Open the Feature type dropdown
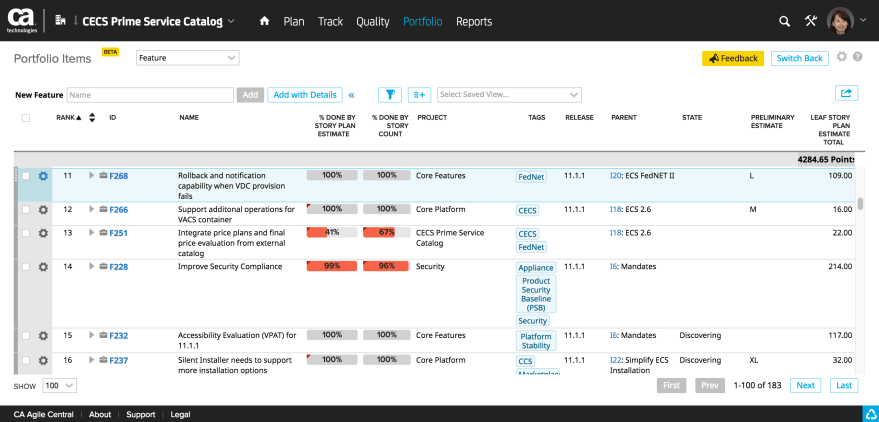Image resolution: width=879 pixels, height=422 pixels. click(187, 58)
